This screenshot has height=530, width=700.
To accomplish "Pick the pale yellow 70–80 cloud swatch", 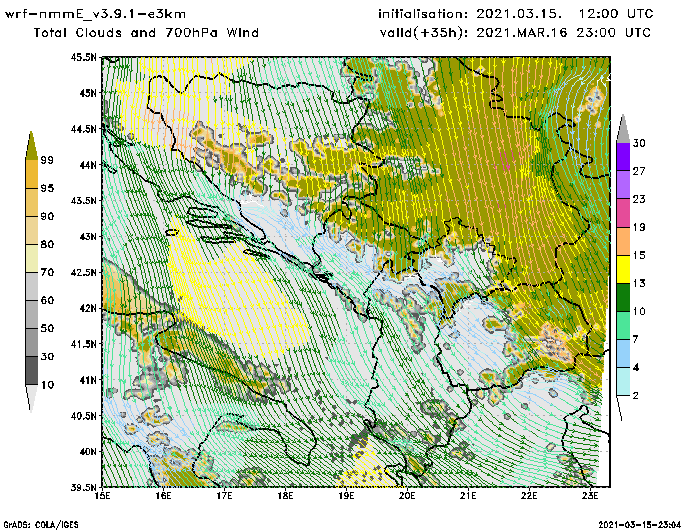I will point(32,259).
